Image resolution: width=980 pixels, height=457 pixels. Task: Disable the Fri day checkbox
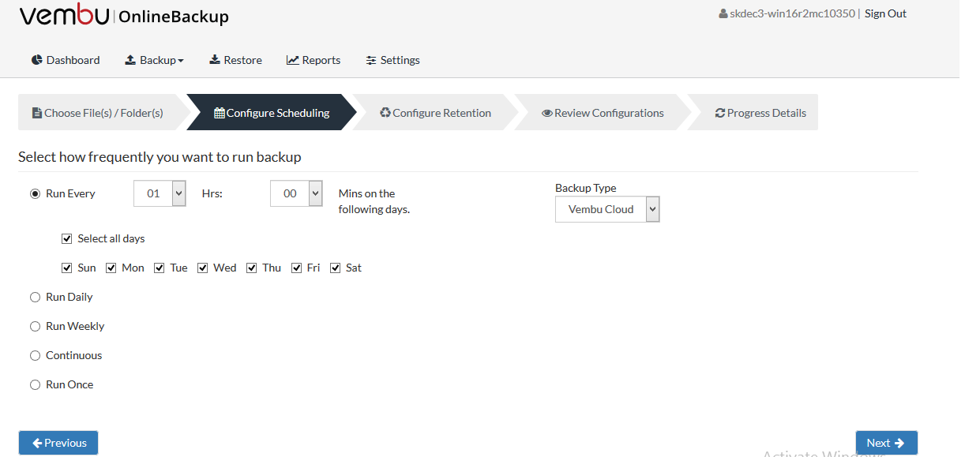coord(297,268)
